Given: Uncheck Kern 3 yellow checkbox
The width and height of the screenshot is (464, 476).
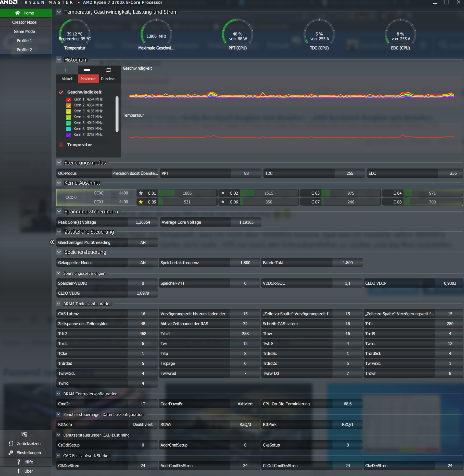Looking at the screenshot, I should 69,111.
